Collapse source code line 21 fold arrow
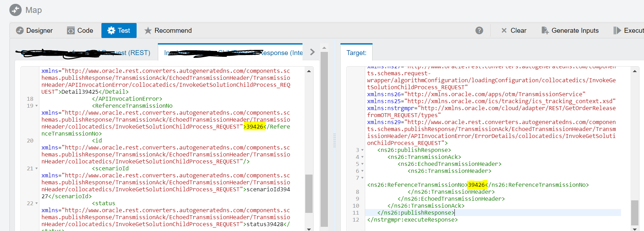644x231 pixels. pyautogui.click(x=37, y=169)
